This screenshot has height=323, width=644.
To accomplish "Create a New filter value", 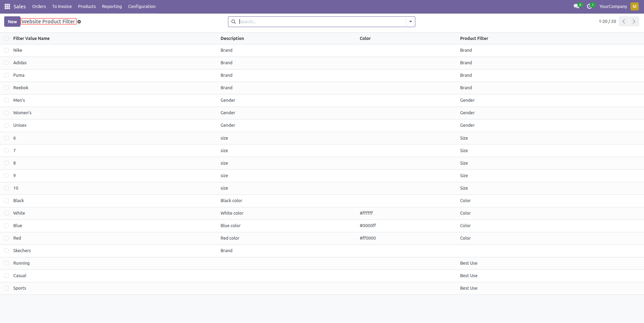I will click(x=12, y=22).
